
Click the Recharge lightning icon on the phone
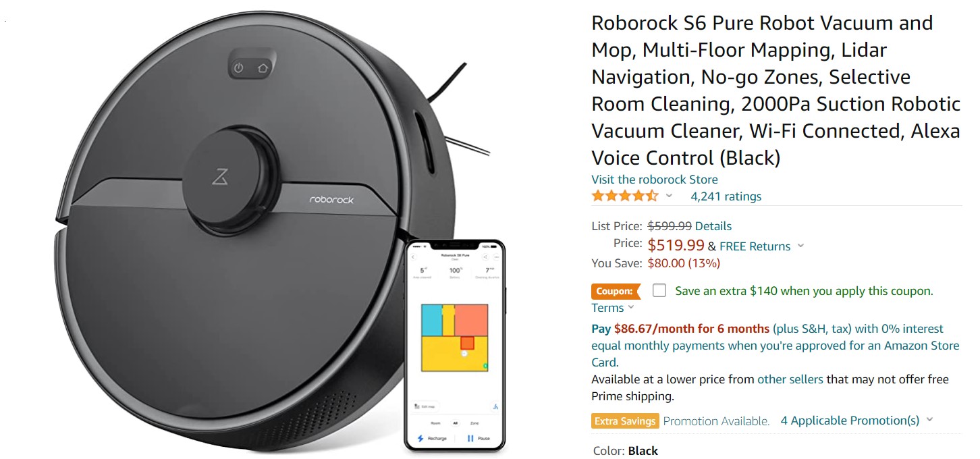420,438
